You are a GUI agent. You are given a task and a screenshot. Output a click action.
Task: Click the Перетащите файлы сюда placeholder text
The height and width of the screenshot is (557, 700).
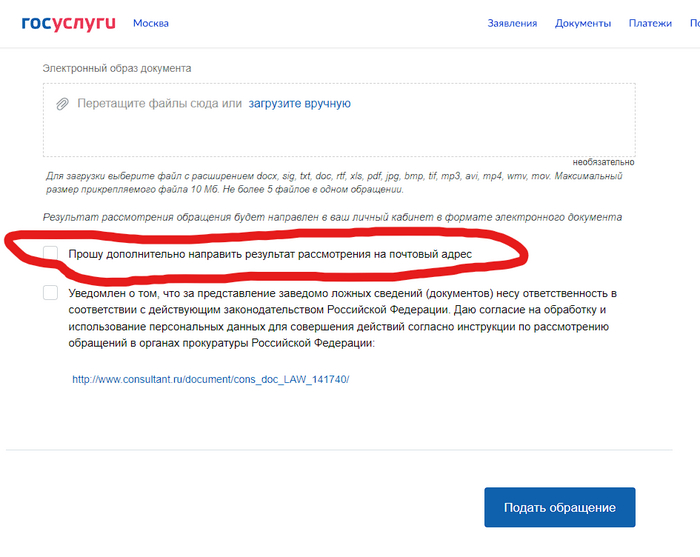pos(159,104)
